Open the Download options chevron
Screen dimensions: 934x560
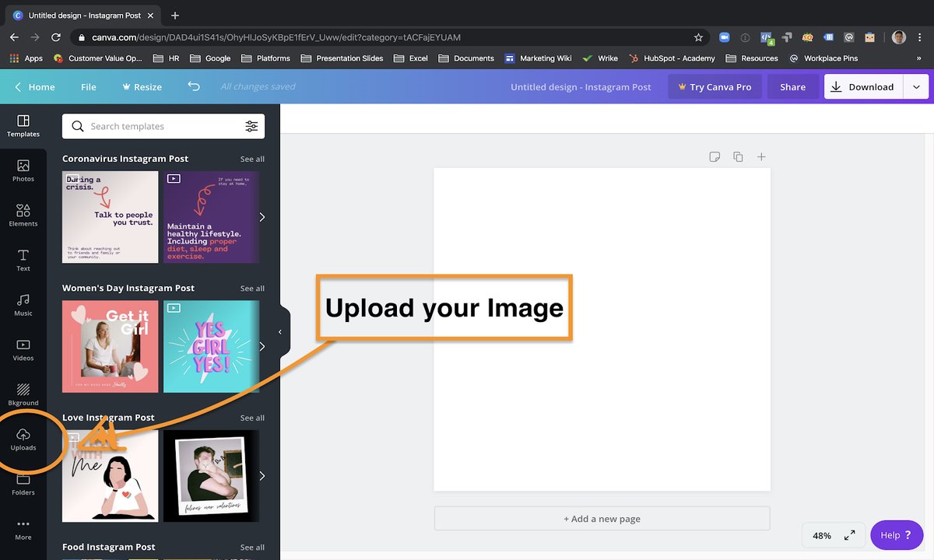tap(916, 86)
